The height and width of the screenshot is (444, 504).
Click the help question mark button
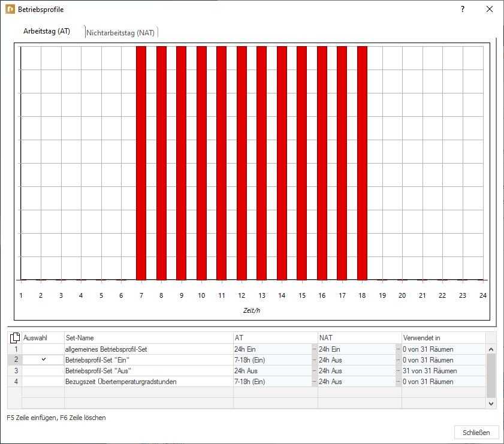pyautogui.click(x=463, y=9)
